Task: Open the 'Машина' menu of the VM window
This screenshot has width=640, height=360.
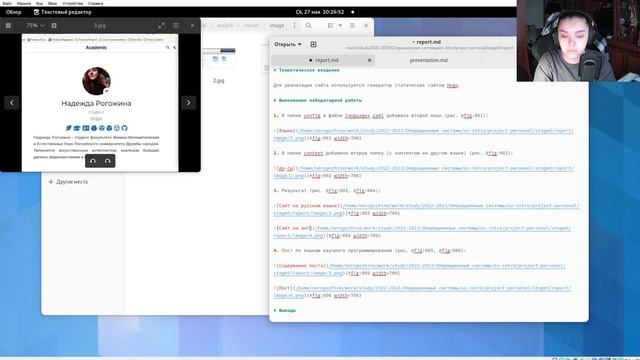Action: 24,3
